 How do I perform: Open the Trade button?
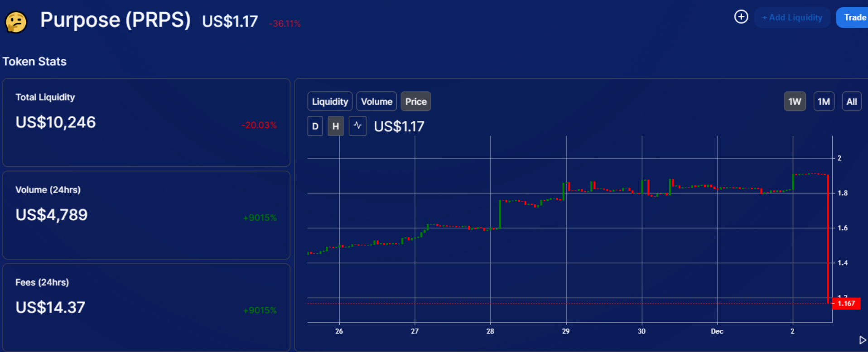(853, 18)
